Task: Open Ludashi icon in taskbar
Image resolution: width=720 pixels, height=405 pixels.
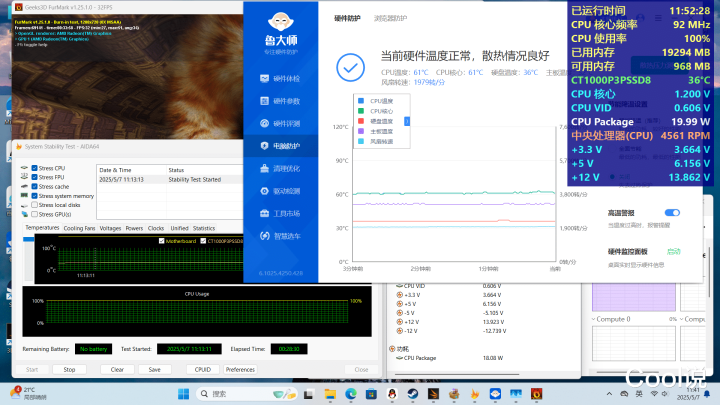Action: [495, 394]
